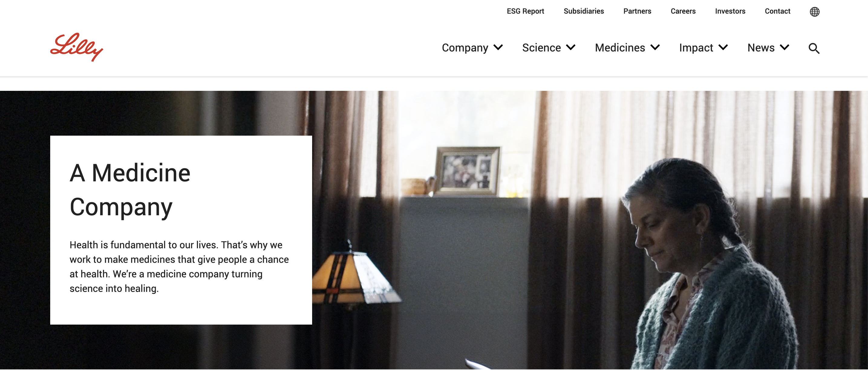The width and height of the screenshot is (868, 370).
Task: Go to the Contact link
Action: point(777,11)
